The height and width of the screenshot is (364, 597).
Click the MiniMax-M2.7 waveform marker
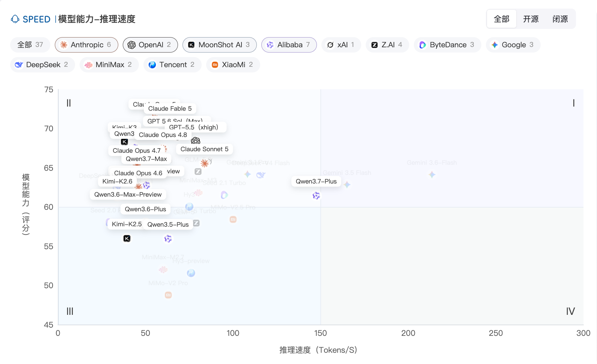click(x=163, y=269)
